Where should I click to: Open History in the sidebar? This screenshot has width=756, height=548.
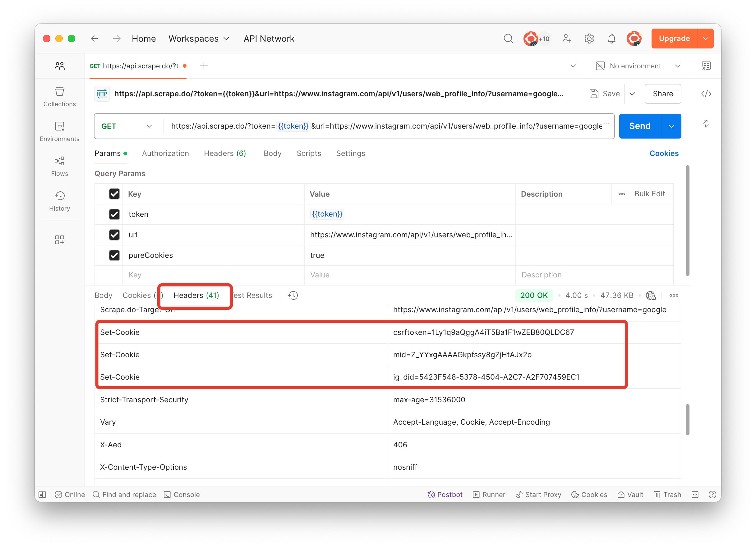click(x=59, y=201)
